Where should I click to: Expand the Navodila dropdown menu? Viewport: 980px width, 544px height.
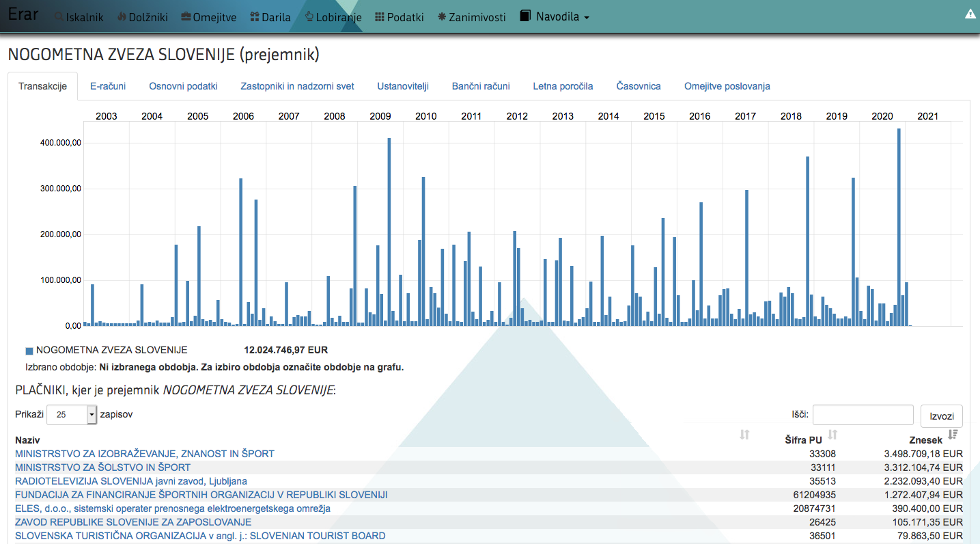point(555,16)
